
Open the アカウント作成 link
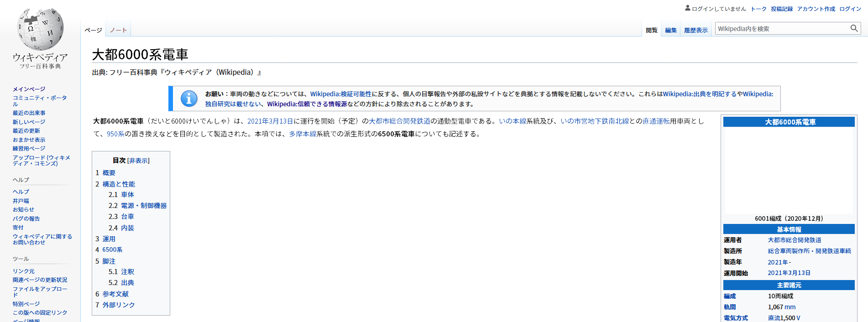point(816,9)
